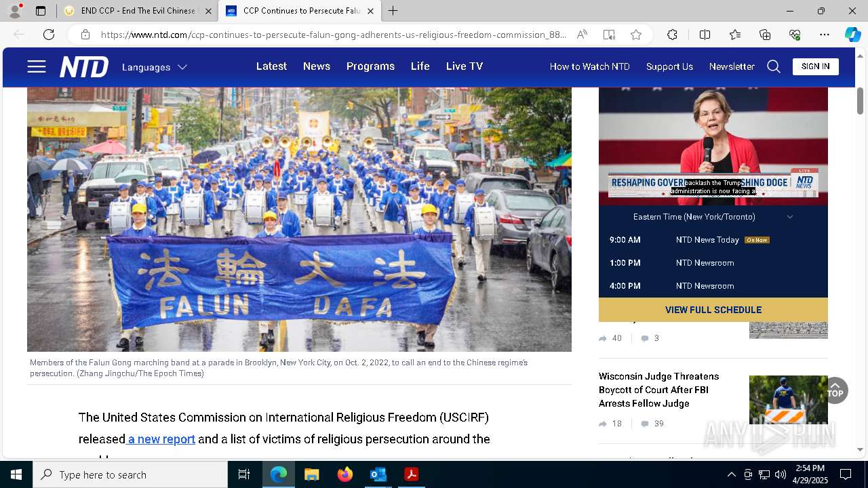This screenshot has height=488, width=868.
Task: Open Favorites list icon
Action: (x=735, y=35)
